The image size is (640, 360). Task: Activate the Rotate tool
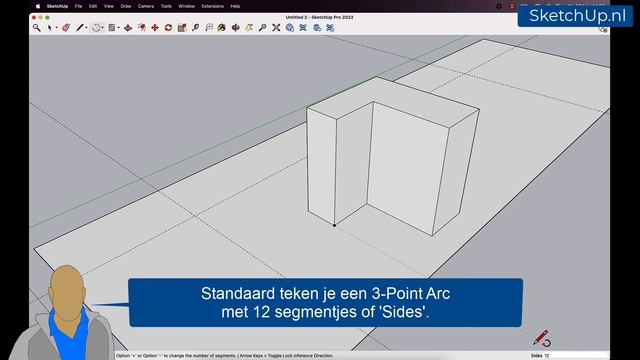[x=168, y=28]
